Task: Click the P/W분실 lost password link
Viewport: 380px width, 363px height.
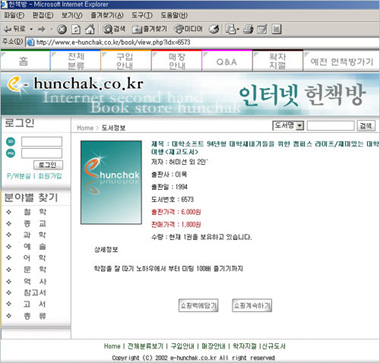Action: [19, 176]
